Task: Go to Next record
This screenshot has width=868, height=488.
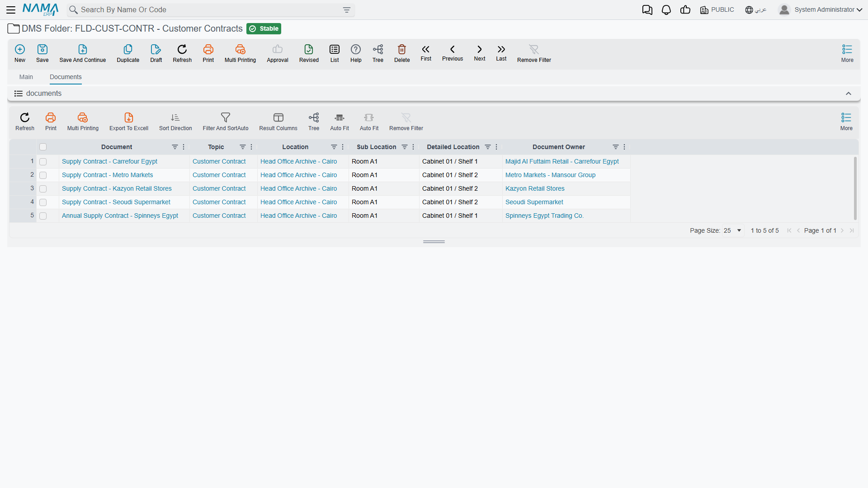Action: pos(480,52)
